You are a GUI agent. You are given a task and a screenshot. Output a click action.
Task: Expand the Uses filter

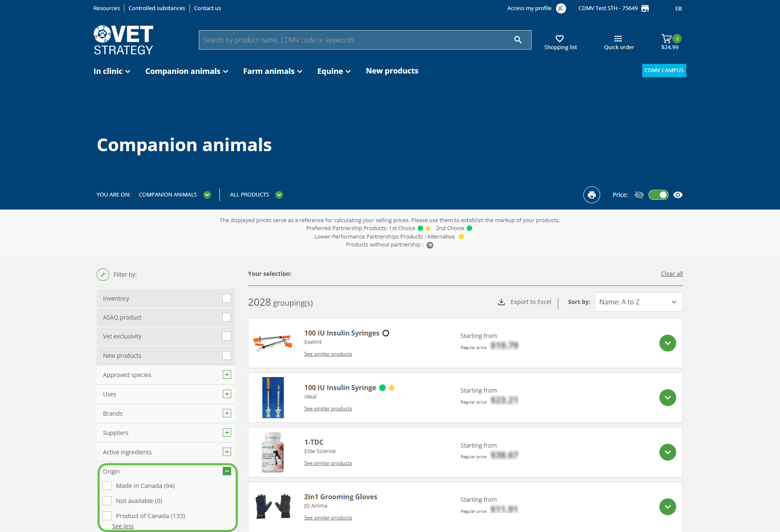tap(227, 394)
